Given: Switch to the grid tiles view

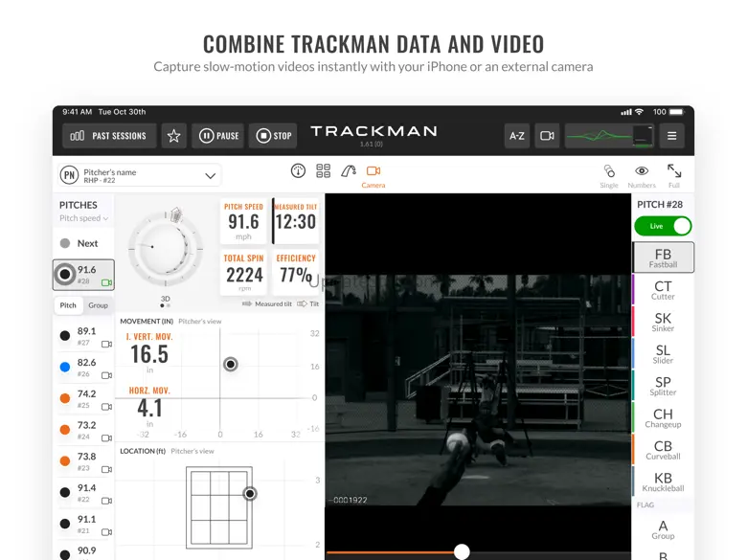Looking at the screenshot, I should click(x=323, y=170).
